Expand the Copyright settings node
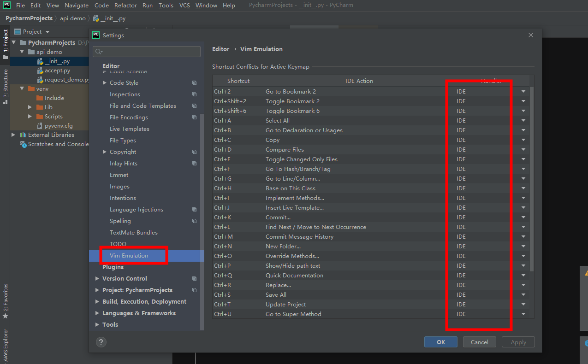This screenshot has height=364, width=588. [x=105, y=152]
